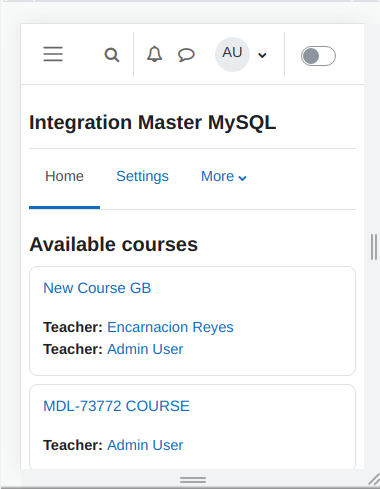380x489 pixels.
Task: Open the Encarnacion Reyes teacher profile
Action: 170,327
